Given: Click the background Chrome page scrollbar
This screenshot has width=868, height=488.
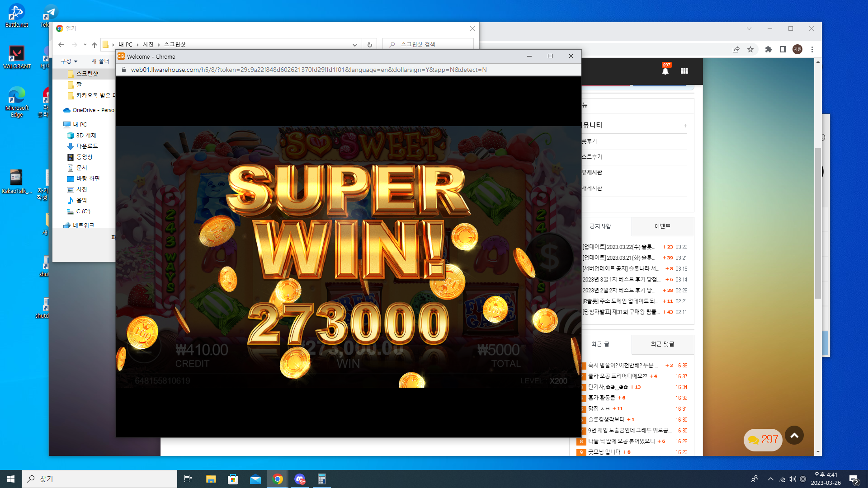Looking at the screenshot, I should (818, 223).
